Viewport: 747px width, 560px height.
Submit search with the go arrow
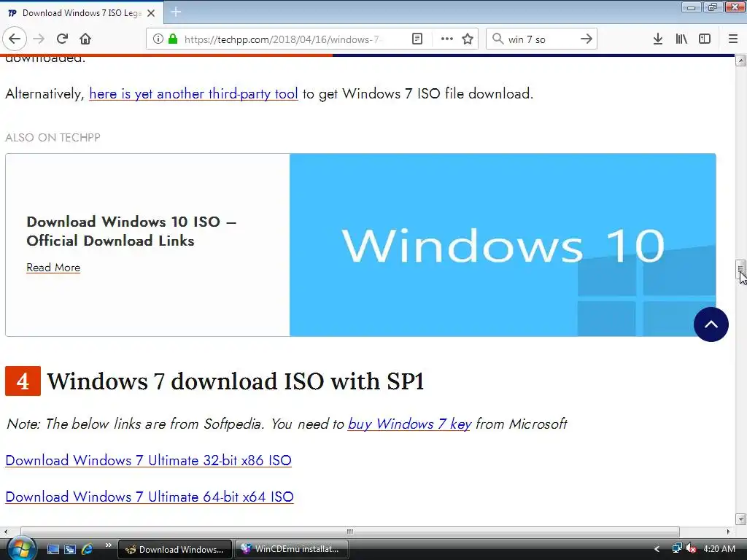tap(587, 39)
